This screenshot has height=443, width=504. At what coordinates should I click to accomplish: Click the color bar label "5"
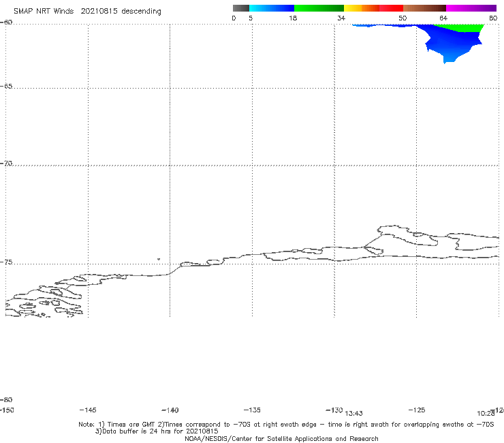[x=251, y=18]
